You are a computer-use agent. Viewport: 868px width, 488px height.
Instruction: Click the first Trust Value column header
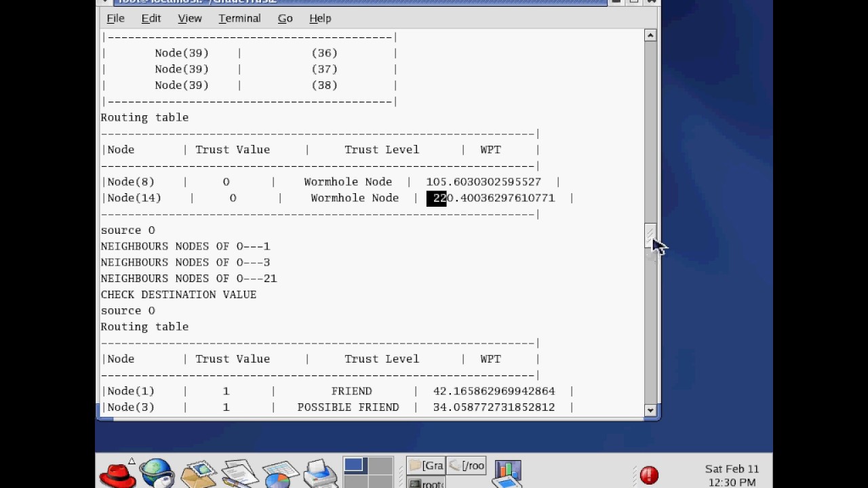coord(233,150)
